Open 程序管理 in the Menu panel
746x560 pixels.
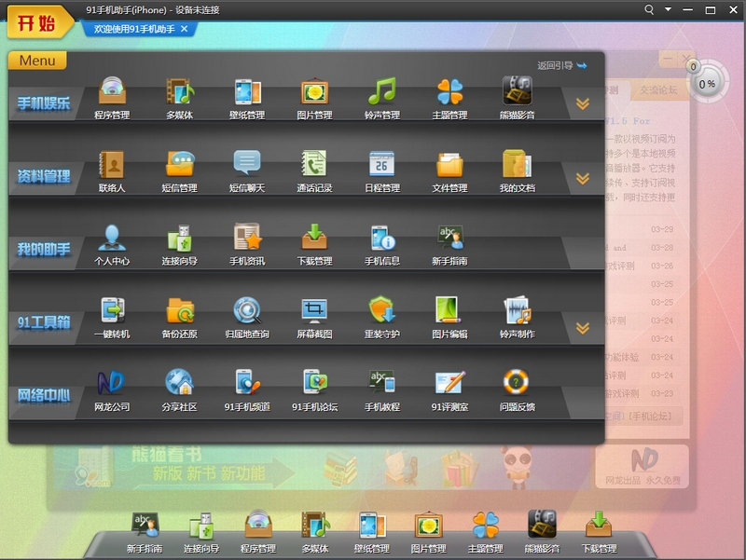pyautogui.click(x=112, y=93)
